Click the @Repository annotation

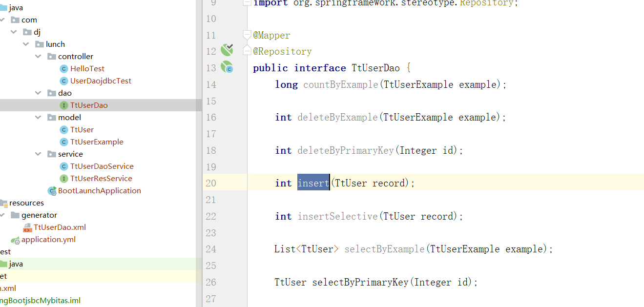point(282,51)
